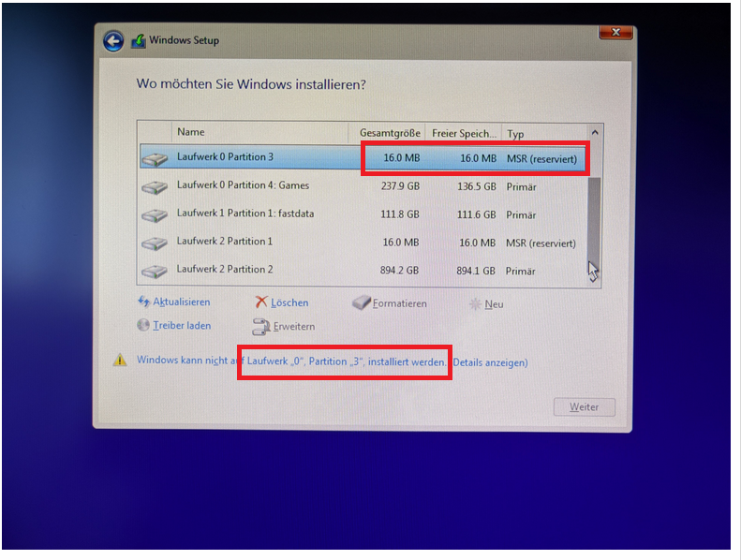Click the 894.1 GB free space cell
Screen dimensions: 741x560
pyautogui.click(x=475, y=271)
